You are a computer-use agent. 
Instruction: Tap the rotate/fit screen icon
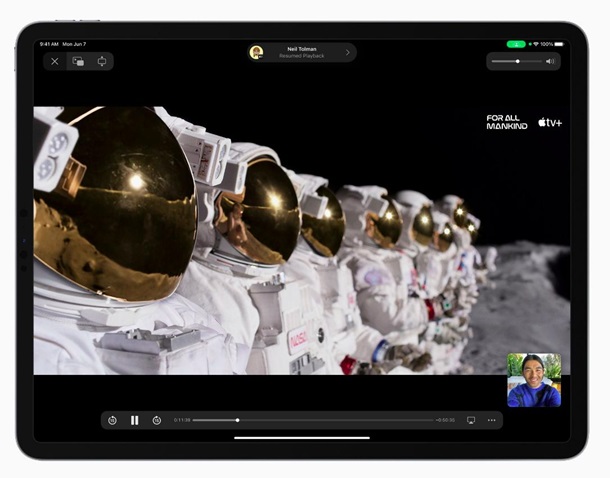(102, 61)
